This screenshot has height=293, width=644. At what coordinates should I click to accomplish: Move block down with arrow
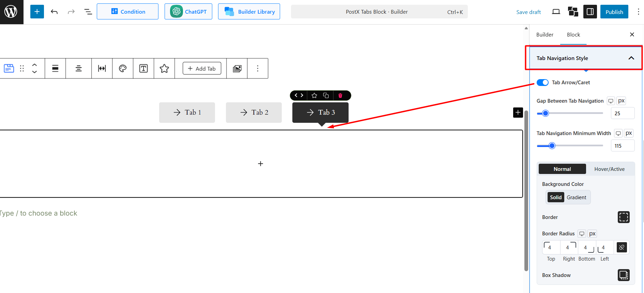pyautogui.click(x=34, y=72)
